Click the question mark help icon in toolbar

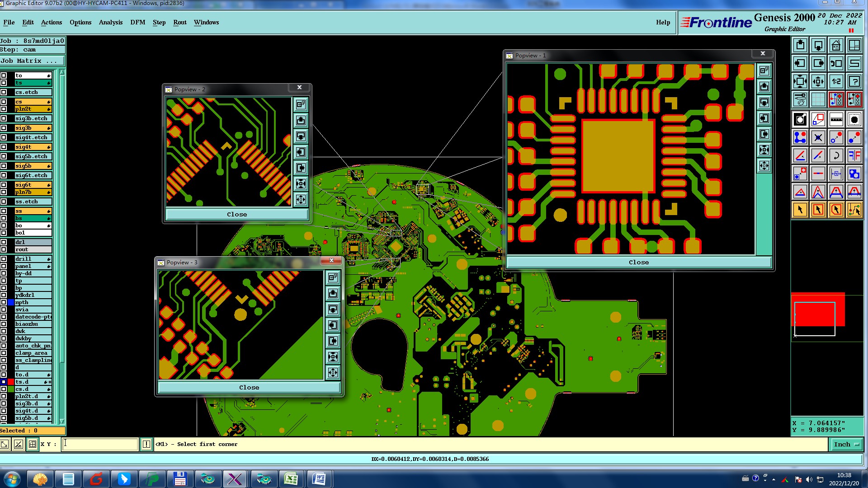coord(854,81)
